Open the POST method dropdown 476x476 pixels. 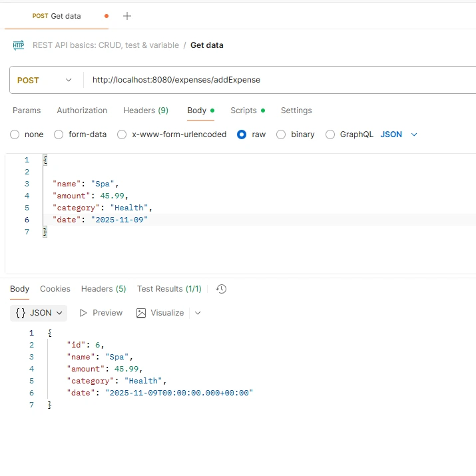click(45, 80)
